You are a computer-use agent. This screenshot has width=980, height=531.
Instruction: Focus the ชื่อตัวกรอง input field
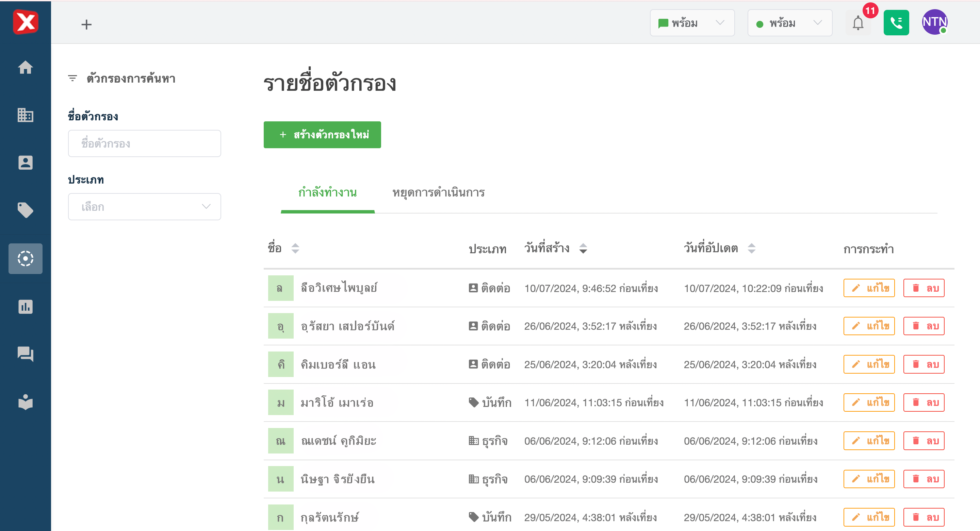click(144, 144)
